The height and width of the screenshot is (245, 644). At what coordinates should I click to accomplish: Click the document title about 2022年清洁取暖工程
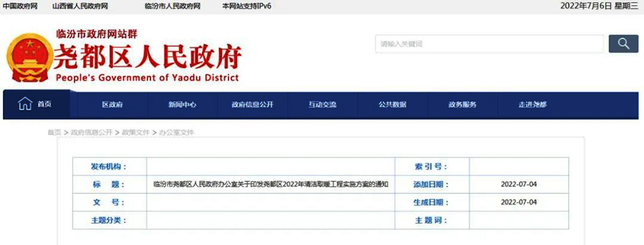(270, 184)
